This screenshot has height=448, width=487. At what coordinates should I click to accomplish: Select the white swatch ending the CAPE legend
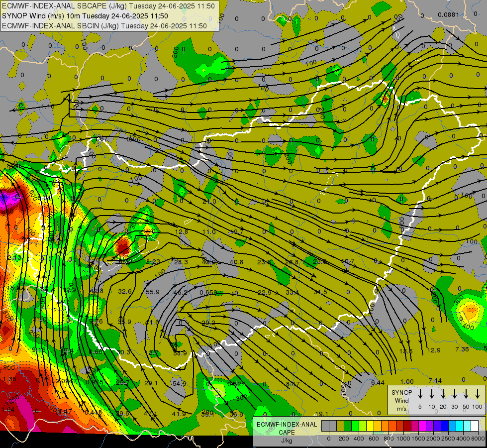[474, 426]
